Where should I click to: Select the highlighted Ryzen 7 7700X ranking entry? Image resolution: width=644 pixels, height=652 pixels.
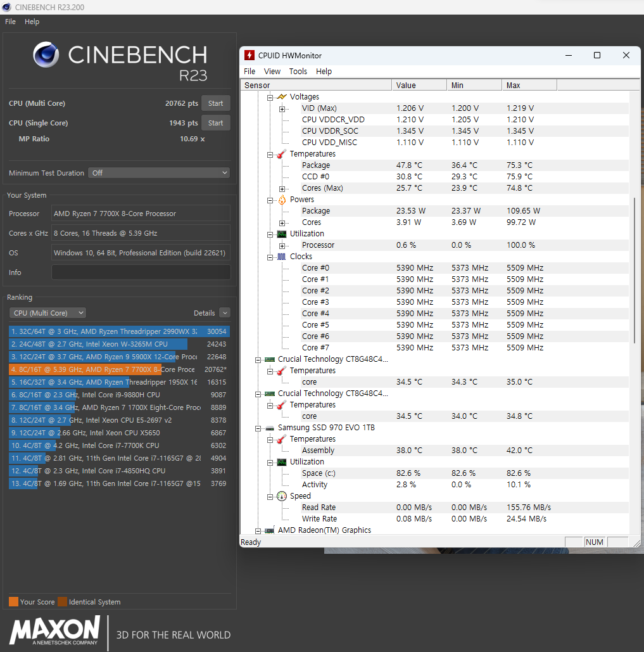pyautogui.click(x=119, y=369)
